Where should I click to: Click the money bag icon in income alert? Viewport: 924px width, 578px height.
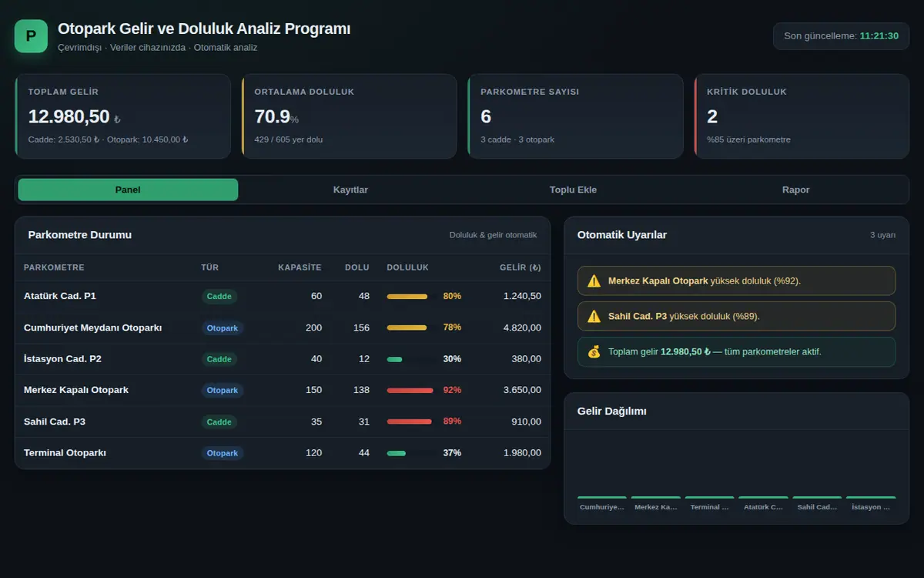(x=594, y=351)
